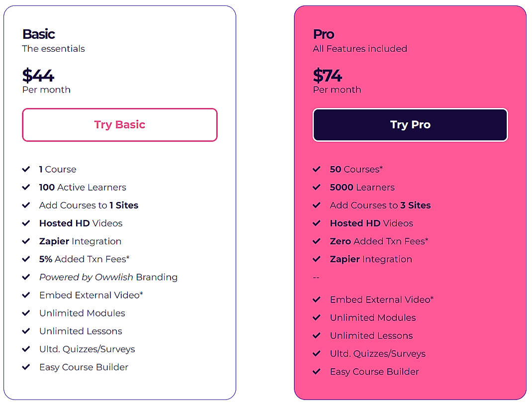Click the divider line below Zapier Integration in Pro

point(316,278)
